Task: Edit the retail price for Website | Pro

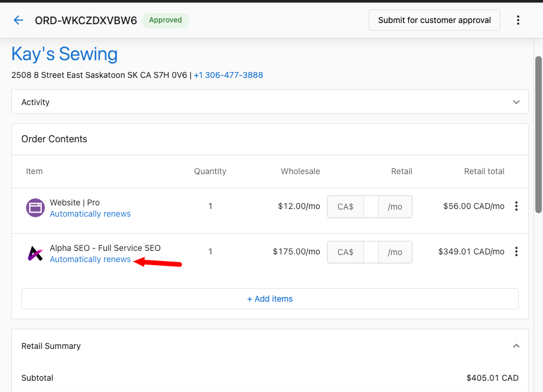Action: [370, 207]
